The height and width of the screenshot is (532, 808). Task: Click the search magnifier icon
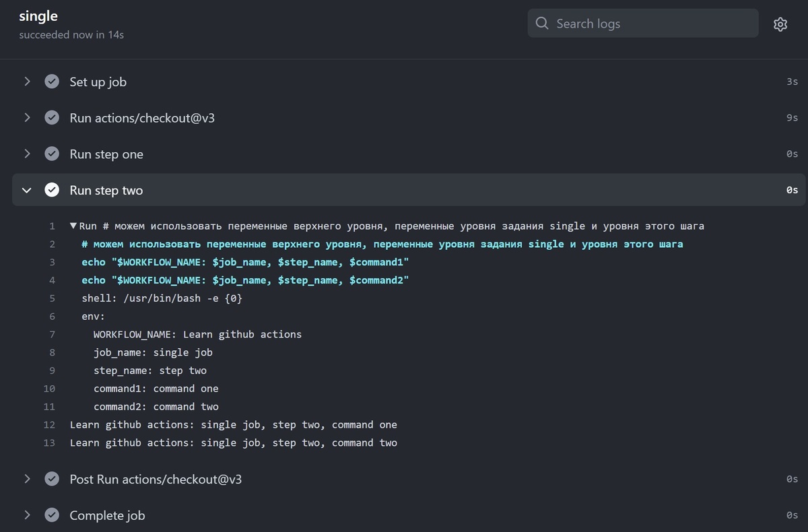click(x=542, y=24)
